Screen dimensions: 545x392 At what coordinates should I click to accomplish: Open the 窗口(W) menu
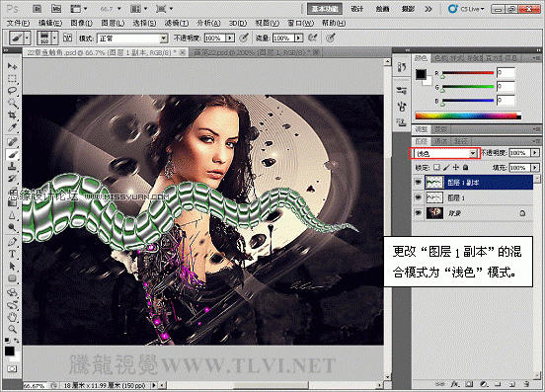(300, 23)
